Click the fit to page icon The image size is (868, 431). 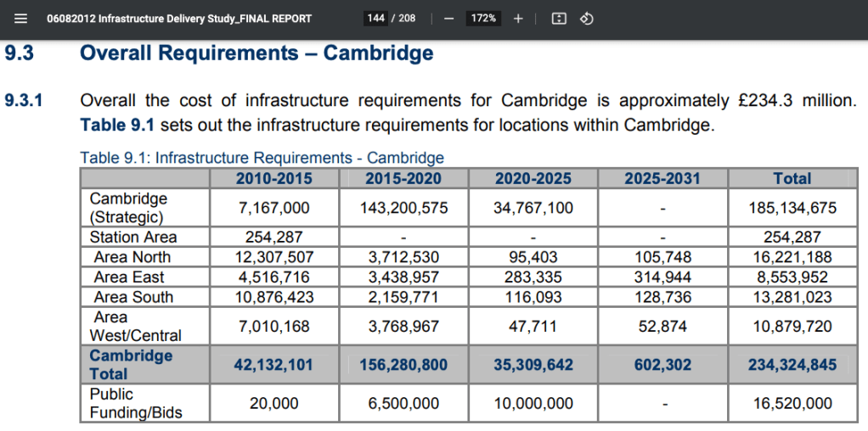click(x=559, y=18)
